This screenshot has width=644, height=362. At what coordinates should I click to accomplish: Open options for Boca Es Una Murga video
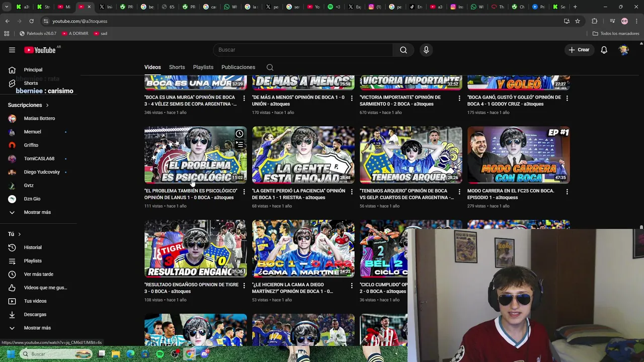coord(244,98)
